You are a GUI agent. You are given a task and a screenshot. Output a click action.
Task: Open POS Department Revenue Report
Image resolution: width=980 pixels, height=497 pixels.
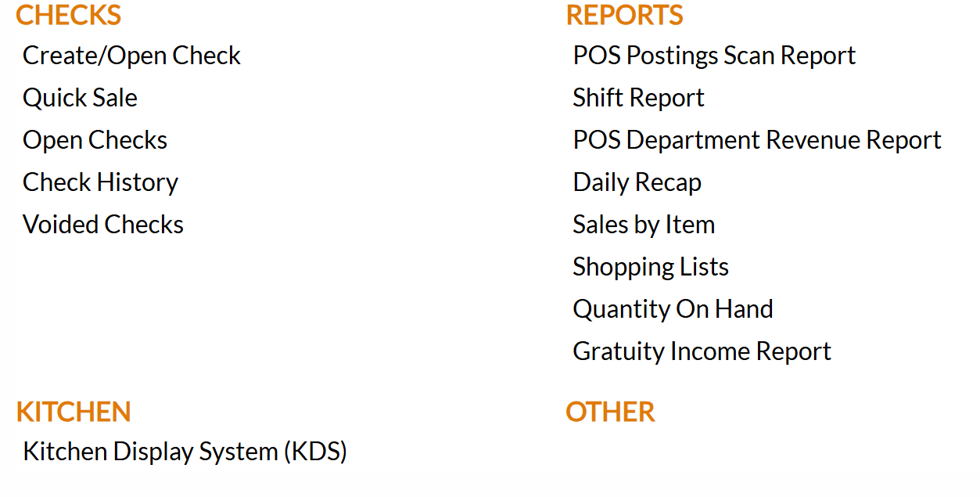tap(756, 140)
